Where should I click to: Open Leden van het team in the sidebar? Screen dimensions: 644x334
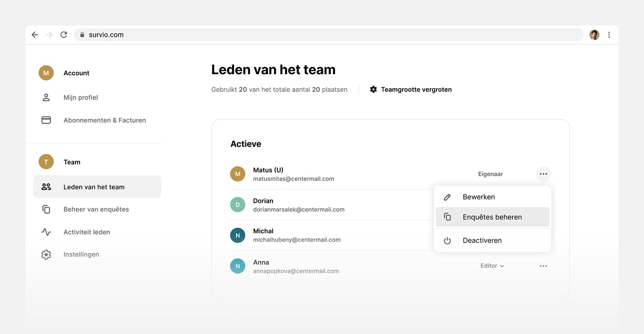[94, 187]
